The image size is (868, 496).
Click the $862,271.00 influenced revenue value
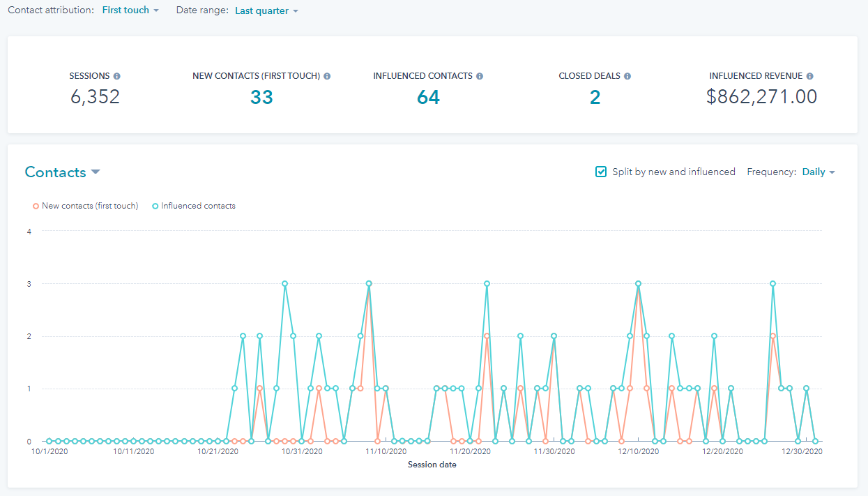761,97
